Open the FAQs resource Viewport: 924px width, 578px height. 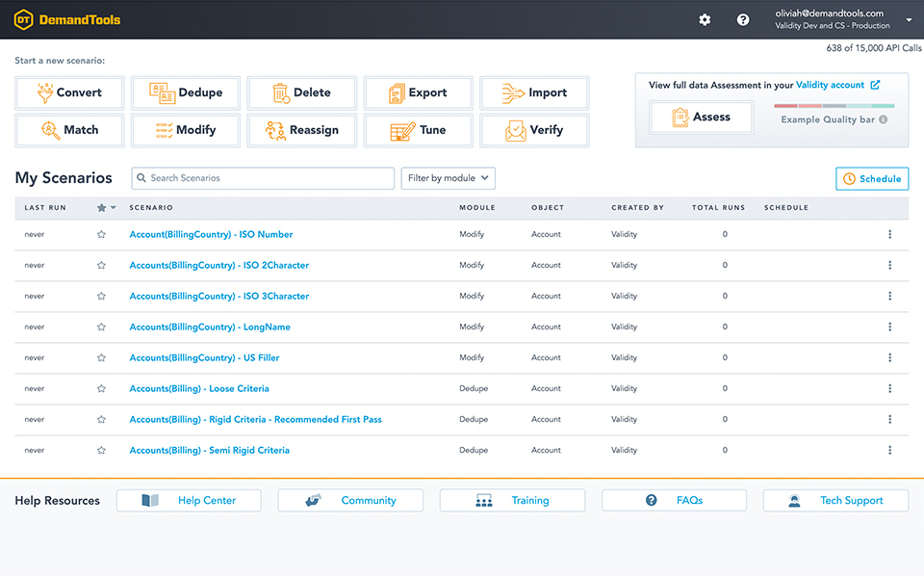[x=674, y=501]
